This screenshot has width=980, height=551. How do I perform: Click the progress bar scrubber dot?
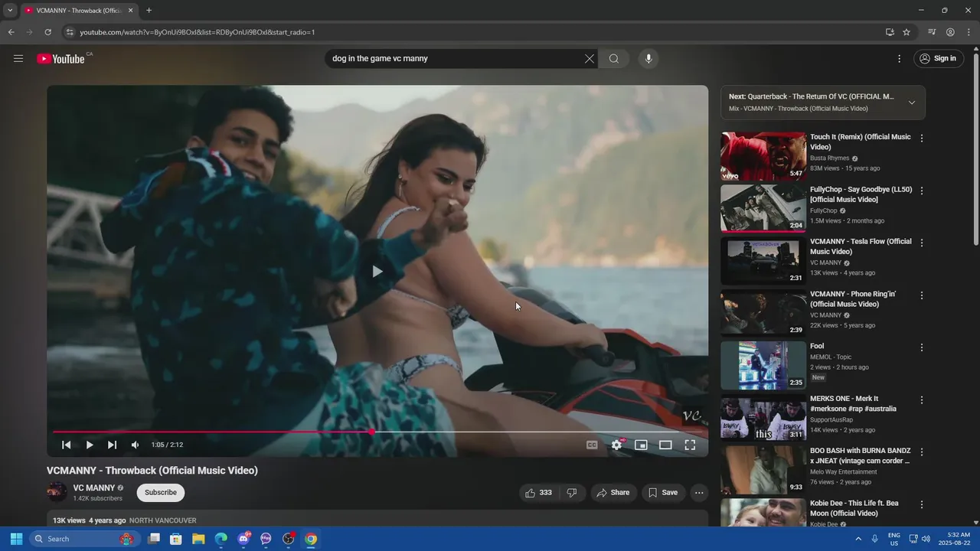tap(371, 432)
